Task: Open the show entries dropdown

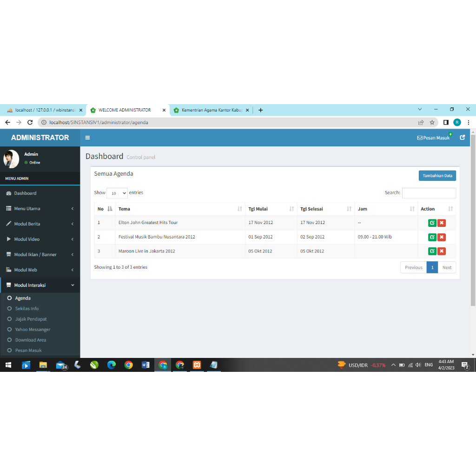Action: click(117, 193)
